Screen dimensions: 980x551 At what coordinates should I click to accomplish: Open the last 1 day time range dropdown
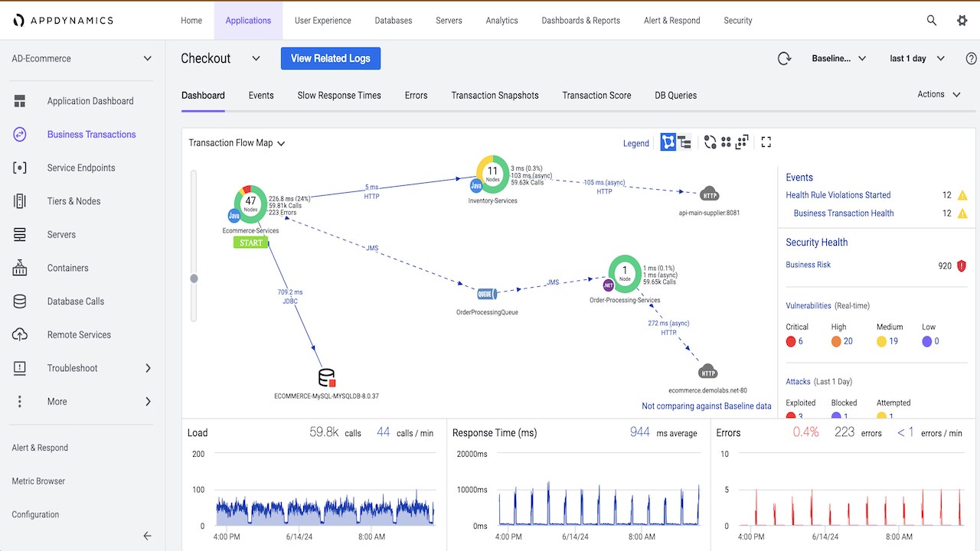917,58
